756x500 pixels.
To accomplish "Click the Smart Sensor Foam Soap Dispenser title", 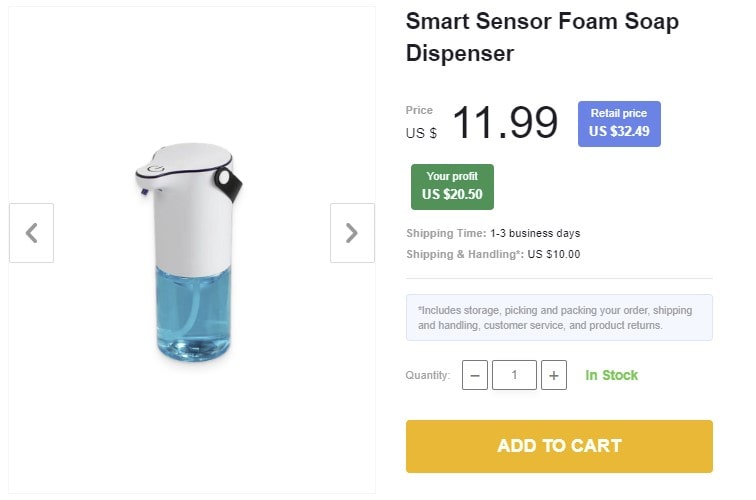I will point(542,37).
